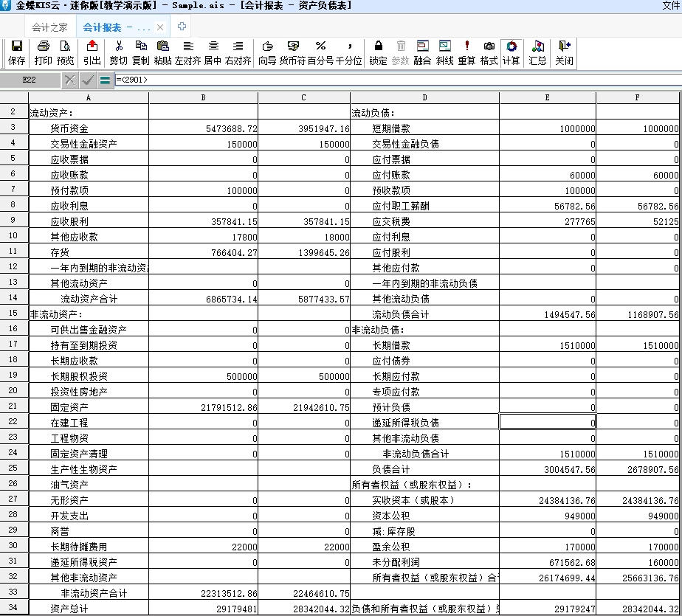Click the 应付职工薪酬 cell
The image size is (682, 616).
425,206
